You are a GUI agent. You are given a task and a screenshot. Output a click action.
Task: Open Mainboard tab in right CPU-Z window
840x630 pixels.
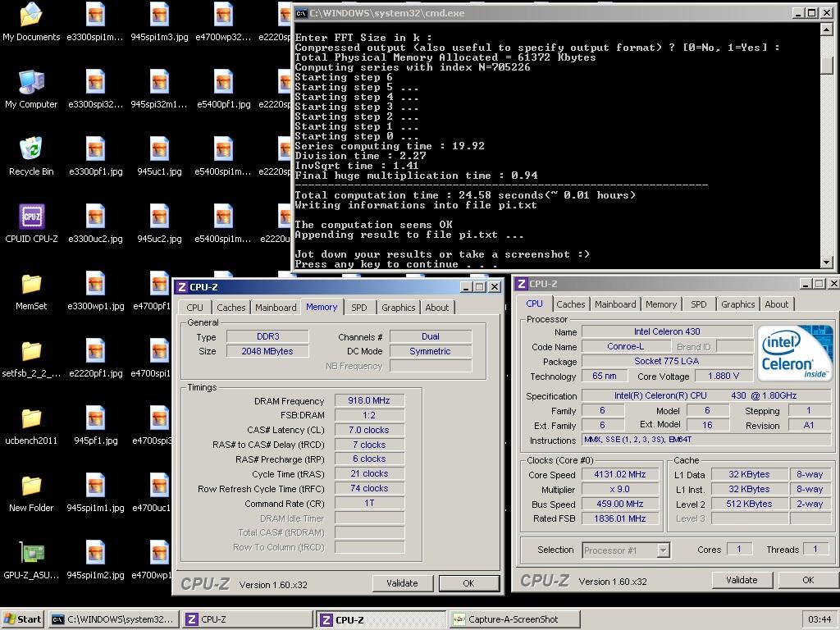coord(615,304)
